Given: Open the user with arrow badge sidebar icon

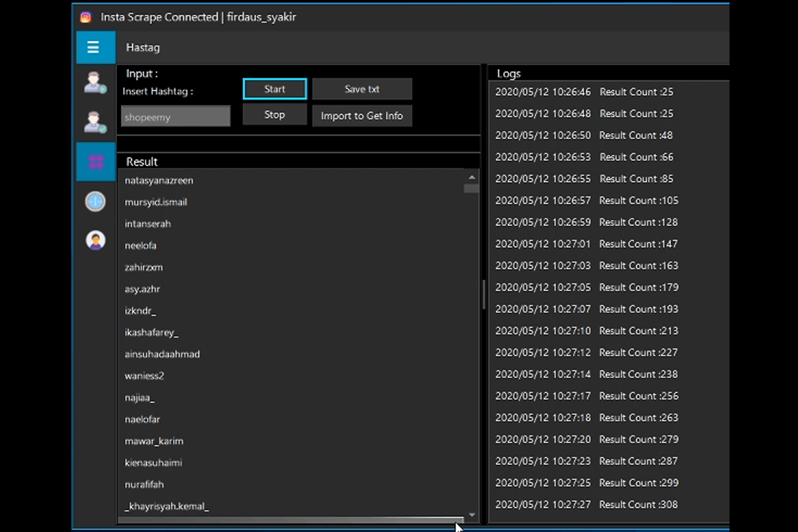Looking at the screenshot, I should [95, 82].
